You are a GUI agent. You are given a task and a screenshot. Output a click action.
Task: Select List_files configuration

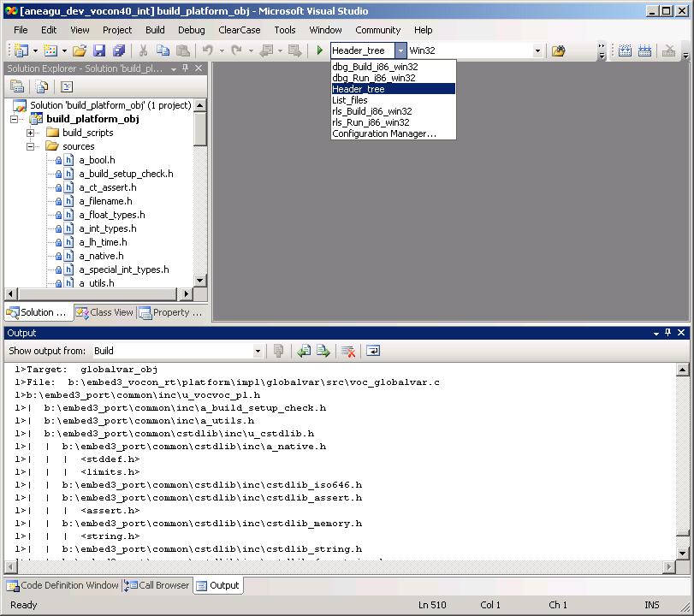coord(394,100)
